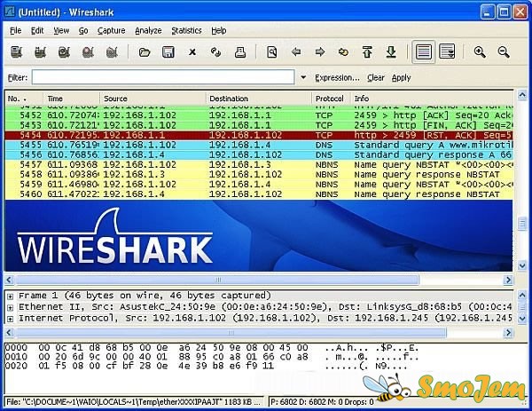This screenshot has height=411, width=532.
Task: Open the Edit menu
Action: pyautogui.click(x=37, y=30)
